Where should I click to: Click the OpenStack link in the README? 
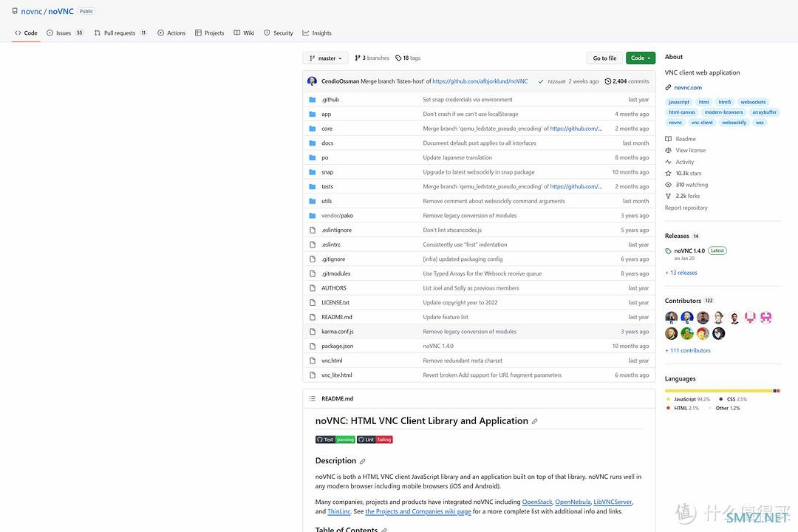tap(537, 502)
